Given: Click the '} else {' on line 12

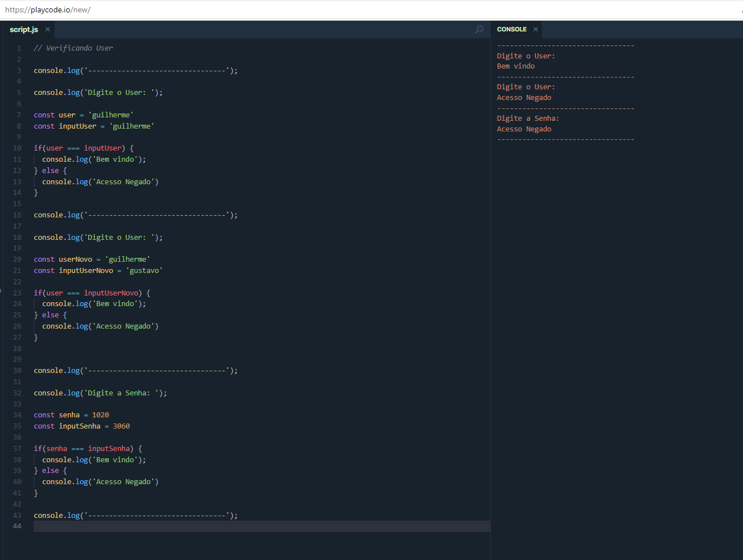Looking at the screenshot, I should [51, 171].
